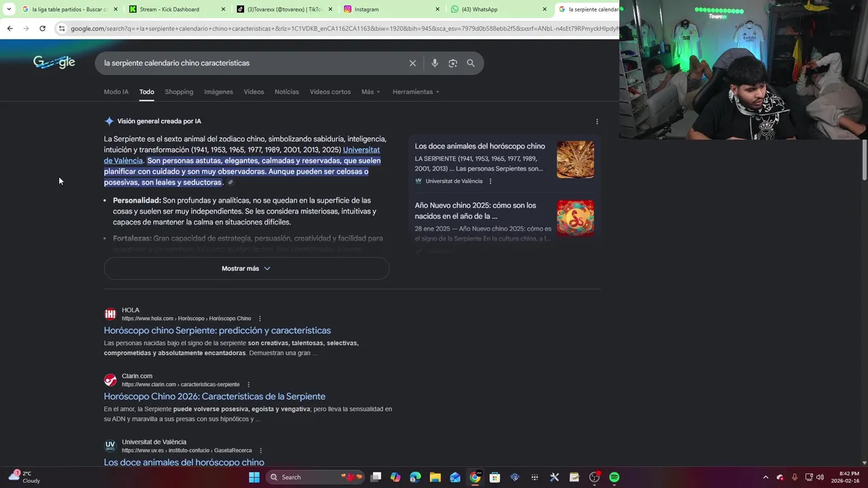Launch Copilot from the taskbar
This screenshot has height=488, width=868.
click(395, 477)
